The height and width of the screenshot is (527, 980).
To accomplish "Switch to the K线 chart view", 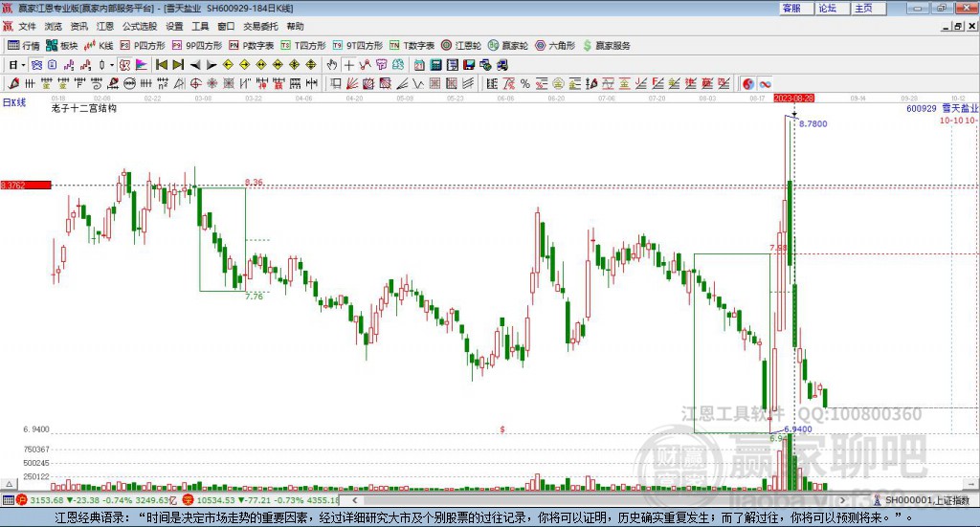I will point(99,46).
